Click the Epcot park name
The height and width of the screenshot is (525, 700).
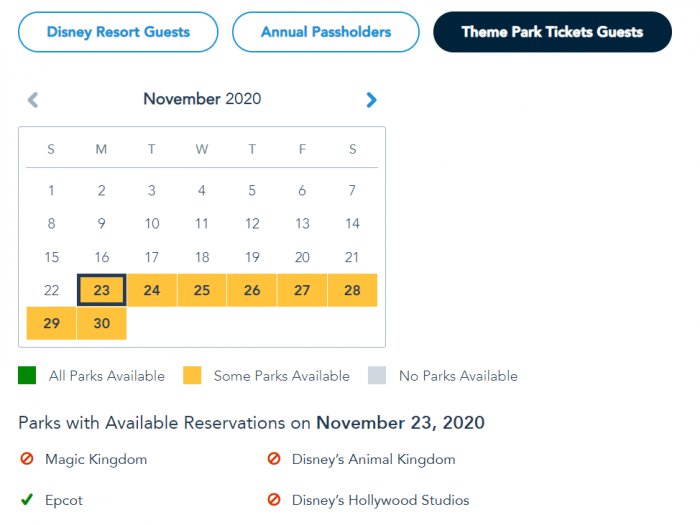[x=64, y=500]
